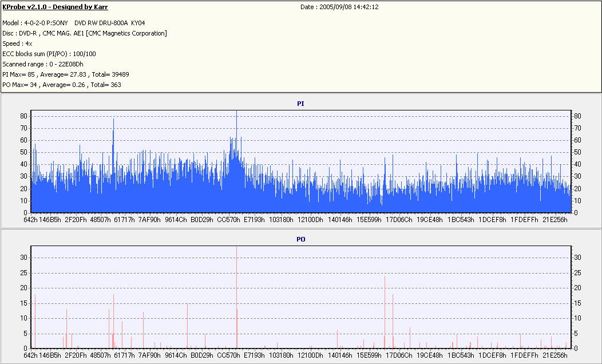Click the tallest PO spike near CC570h

click(x=236, y=297)
